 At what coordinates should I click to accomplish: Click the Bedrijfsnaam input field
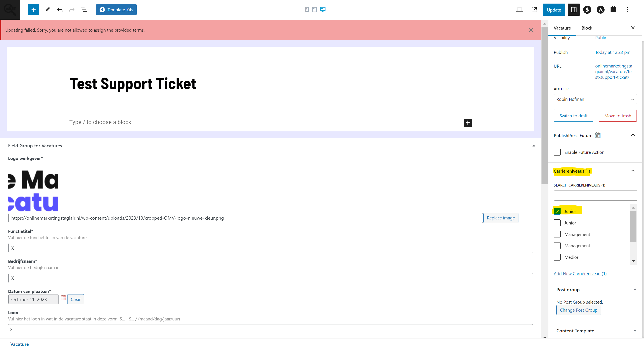270,278
